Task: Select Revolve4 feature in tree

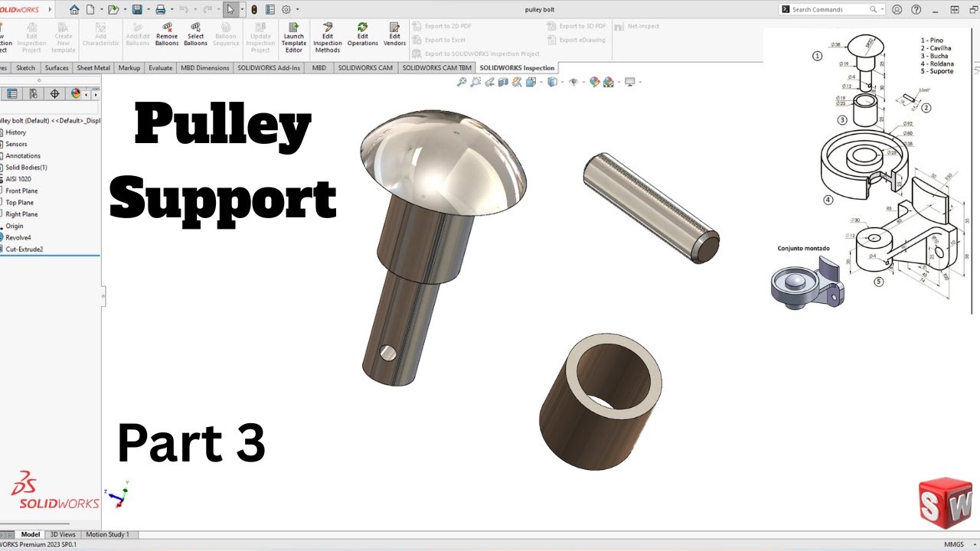Action: tap(18, 237)
